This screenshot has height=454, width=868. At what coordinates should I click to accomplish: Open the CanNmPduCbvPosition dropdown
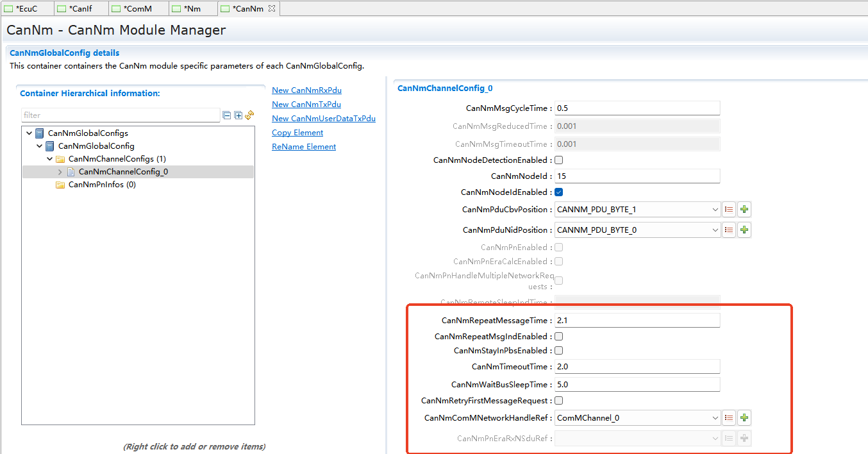(x=715, y=210)
